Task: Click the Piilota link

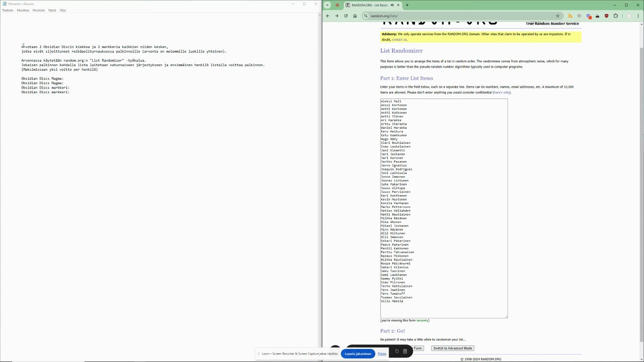Action: [x=382, y=353]
